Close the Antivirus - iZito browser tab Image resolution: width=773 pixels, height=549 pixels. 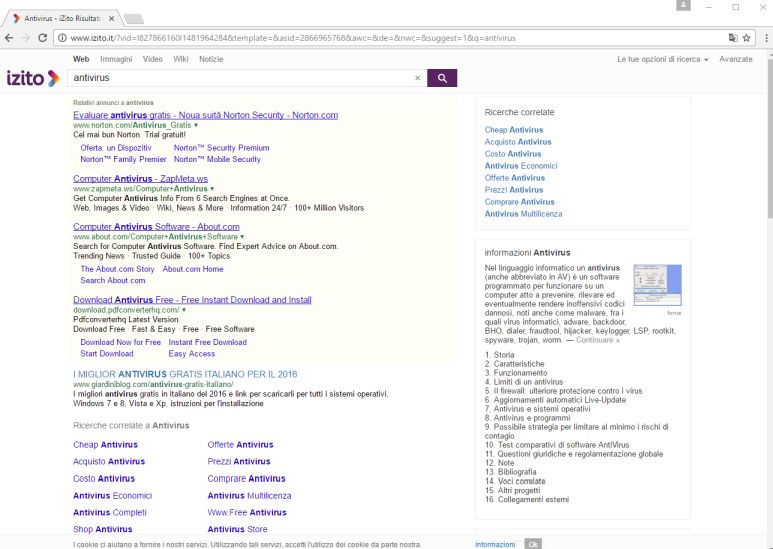click(x=111, y=18)
